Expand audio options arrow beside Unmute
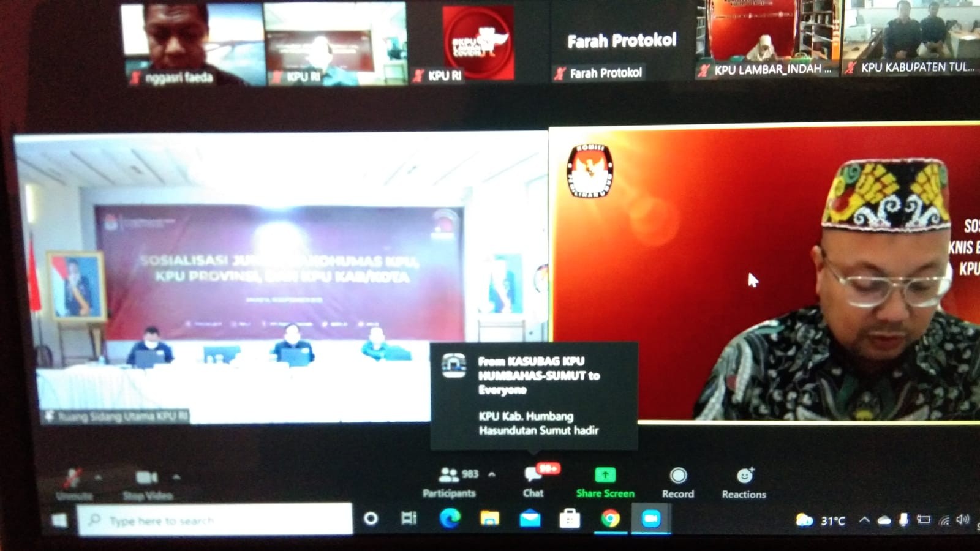 (x=98, y=476)
